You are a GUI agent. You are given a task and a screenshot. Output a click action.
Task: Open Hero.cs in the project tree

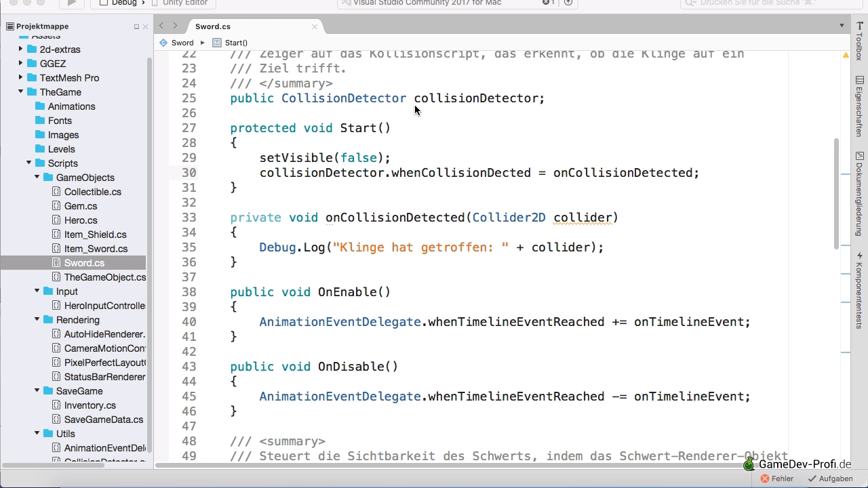(80, 220)
